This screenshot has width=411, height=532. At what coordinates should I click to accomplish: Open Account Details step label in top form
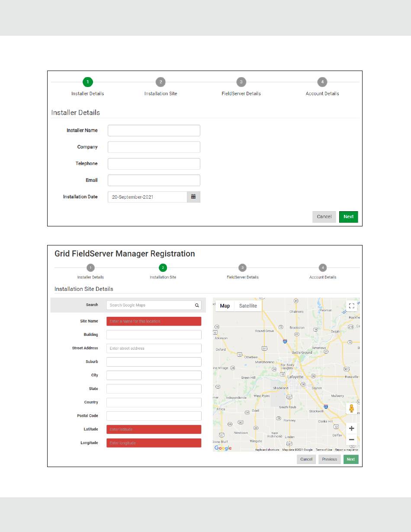(322, 94)
